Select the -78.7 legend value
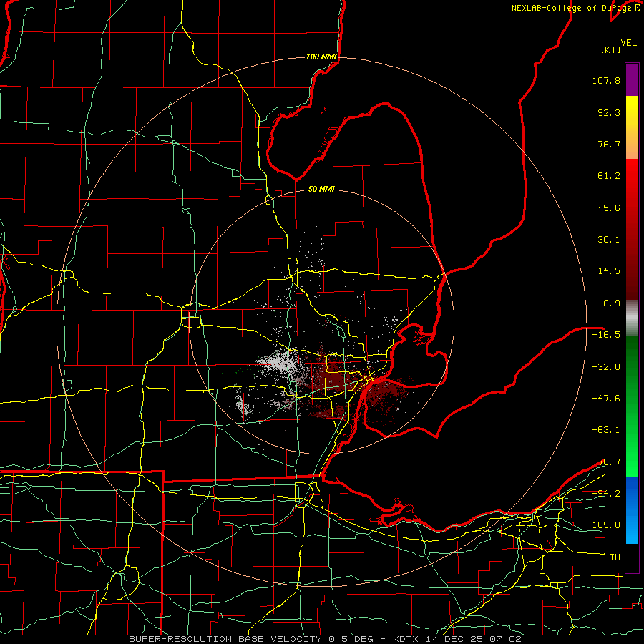 pos(606,462)
